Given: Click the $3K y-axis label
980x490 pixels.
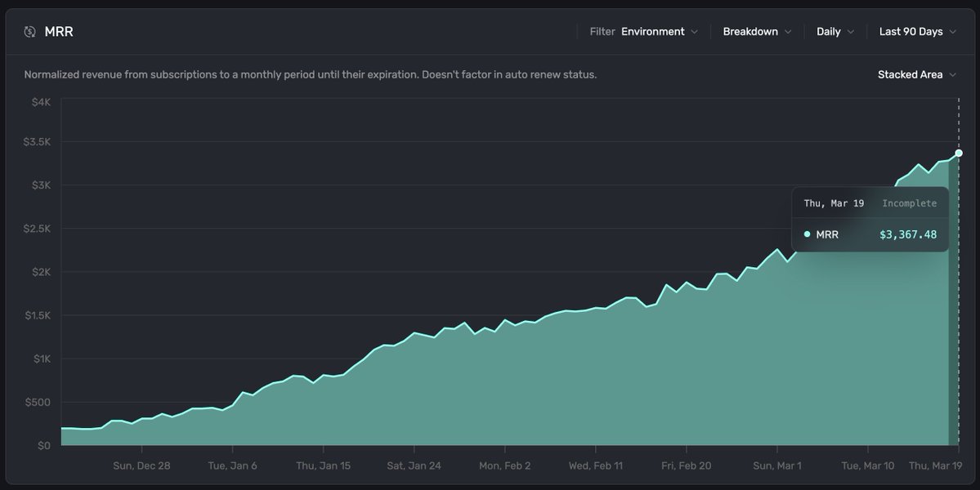Looking at the screenshot, I should tap(41, 185).
